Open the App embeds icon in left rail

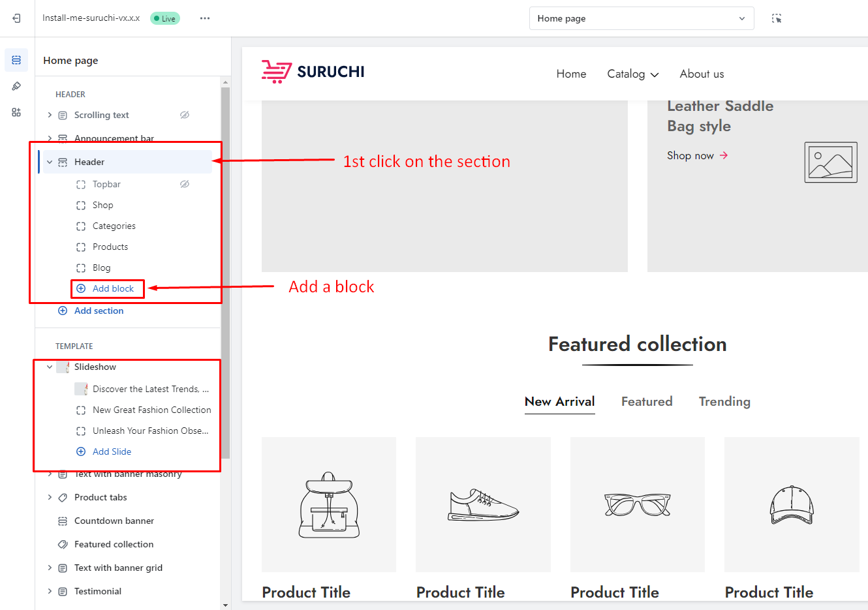(16, 112)
